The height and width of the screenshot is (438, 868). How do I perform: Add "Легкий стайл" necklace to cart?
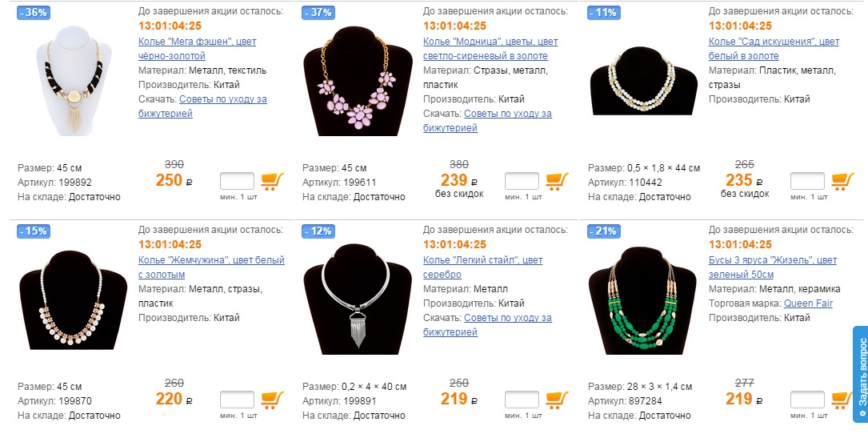(x=557, y=400)
